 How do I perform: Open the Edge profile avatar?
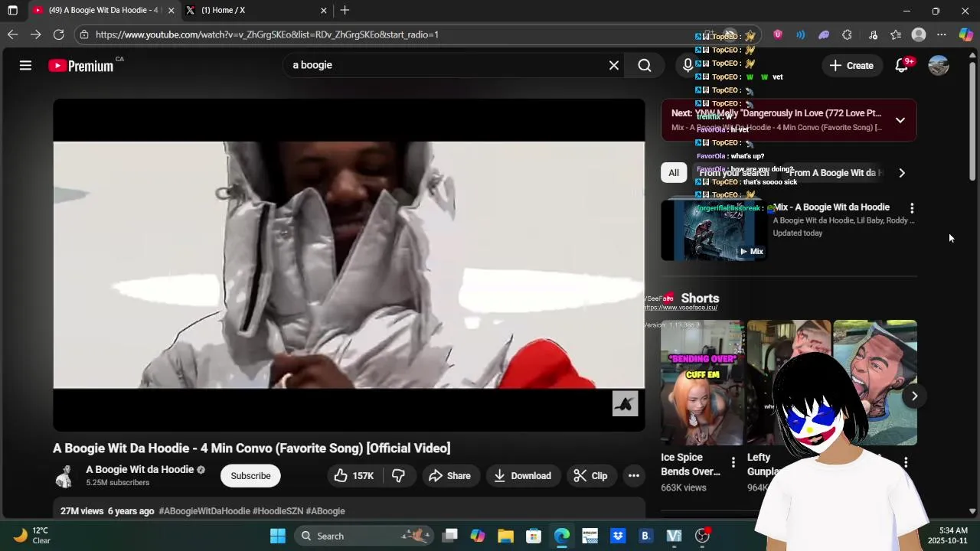919,34
